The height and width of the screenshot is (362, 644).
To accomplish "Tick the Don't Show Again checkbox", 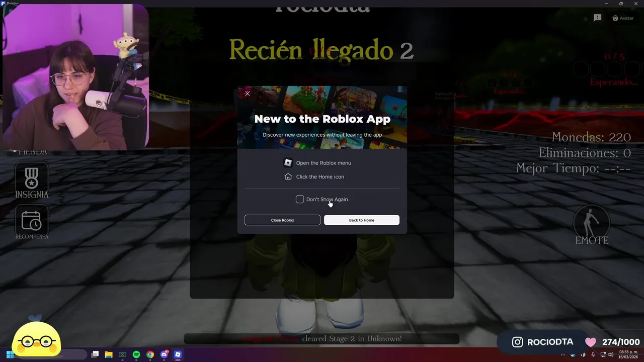I will 300,200.
